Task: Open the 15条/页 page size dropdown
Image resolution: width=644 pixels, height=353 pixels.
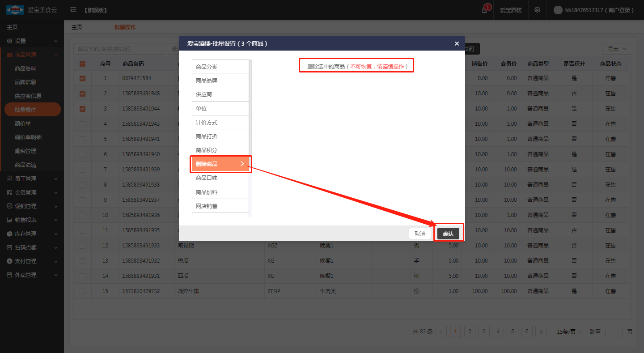Action: click(x=569, y=332)
